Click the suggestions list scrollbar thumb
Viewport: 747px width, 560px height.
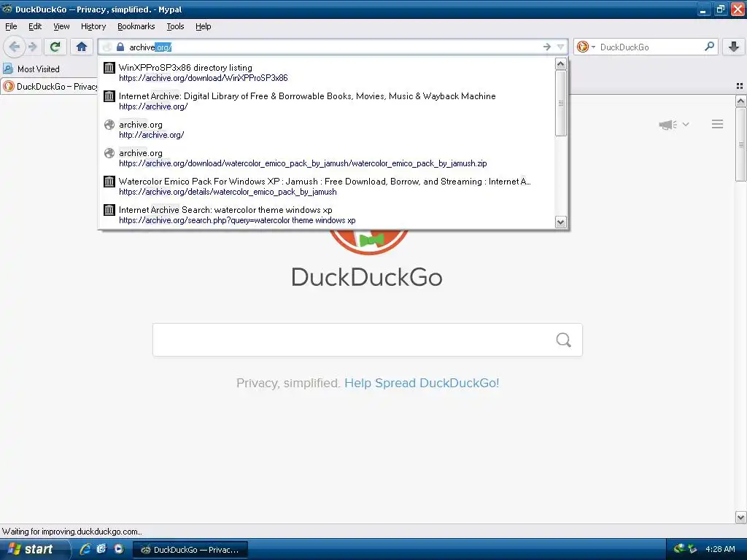click(x=561, y=103)
